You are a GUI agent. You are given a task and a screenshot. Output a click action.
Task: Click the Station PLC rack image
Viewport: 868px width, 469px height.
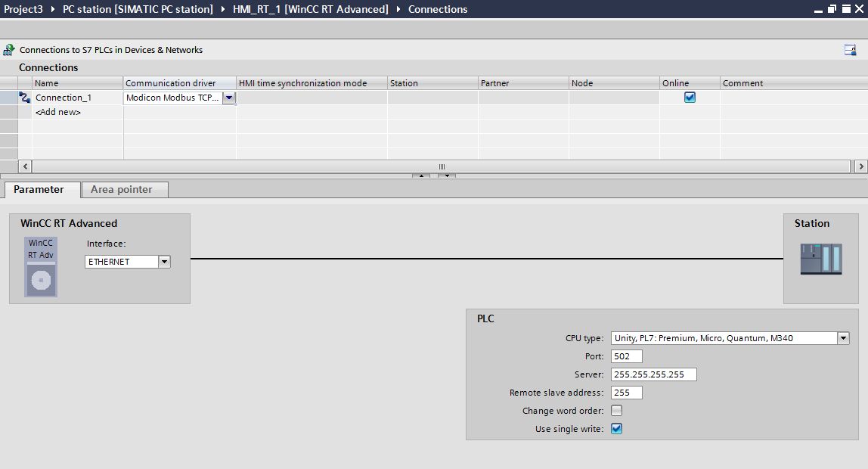[821, 259]
